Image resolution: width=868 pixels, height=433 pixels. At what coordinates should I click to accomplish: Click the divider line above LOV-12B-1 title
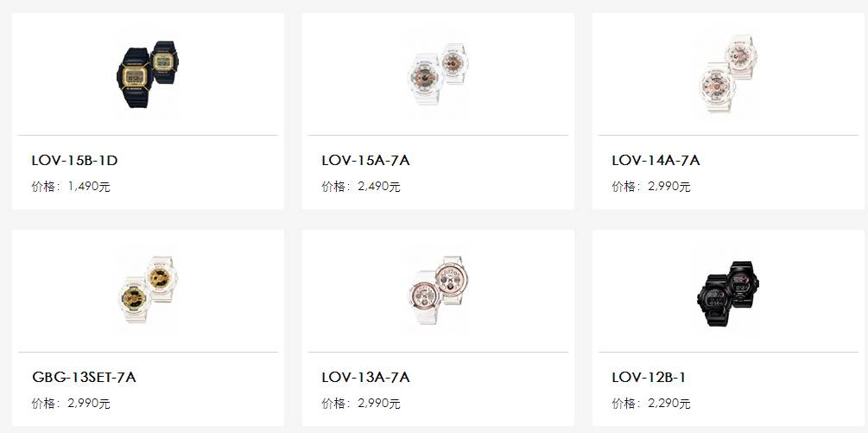click(x=728, y=352)
